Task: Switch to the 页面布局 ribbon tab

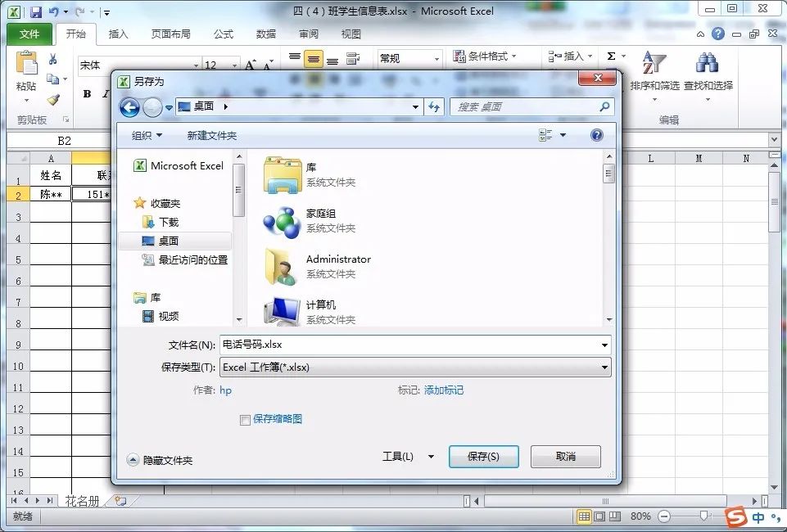Action: 170,34
